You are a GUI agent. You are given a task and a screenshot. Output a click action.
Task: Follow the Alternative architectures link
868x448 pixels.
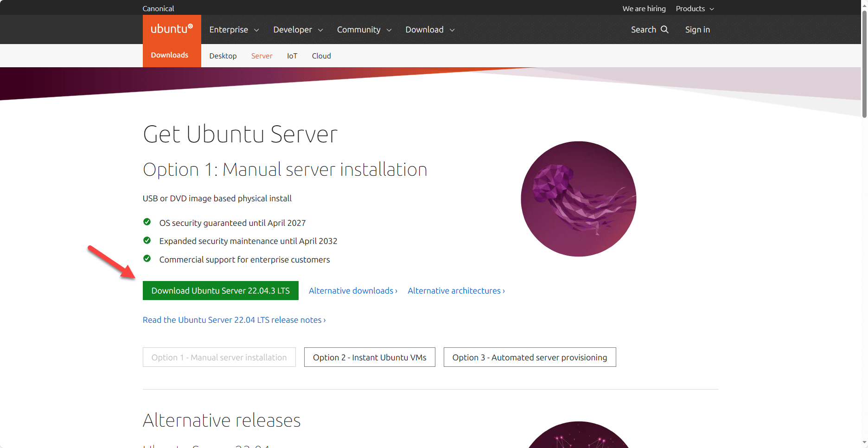pyautogui.click(x=456, y=291)
